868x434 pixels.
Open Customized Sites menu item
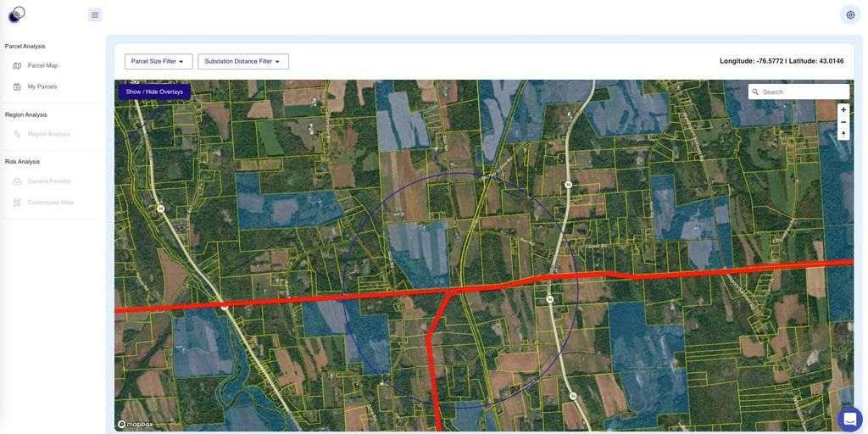tap(50, 203)
